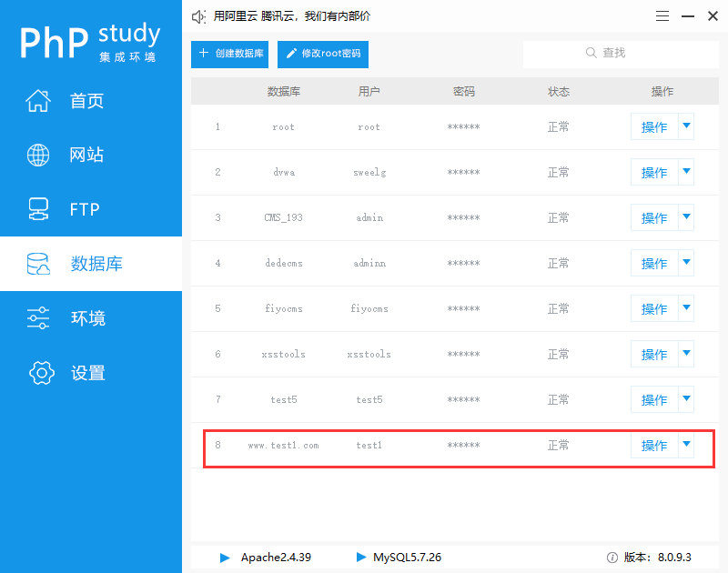
Task: Click the search magnifier icon
Action: (x=591, y=54)
